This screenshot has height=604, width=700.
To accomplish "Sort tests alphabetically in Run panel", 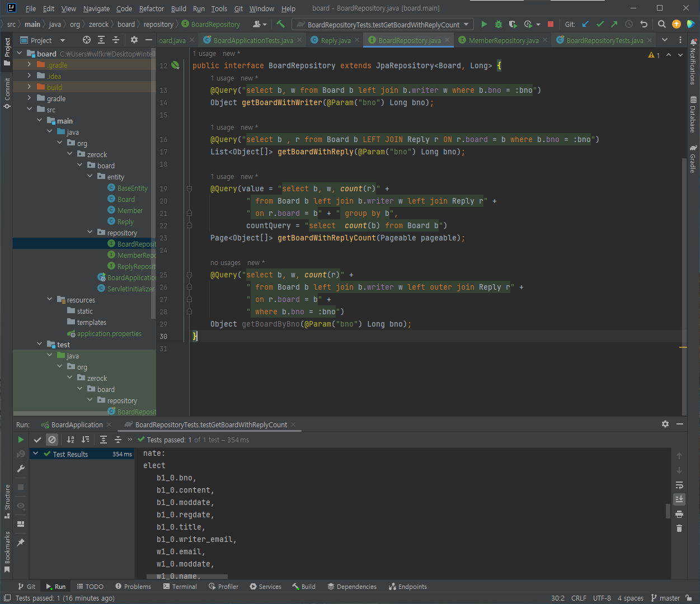I will click(x=71, y=440).
